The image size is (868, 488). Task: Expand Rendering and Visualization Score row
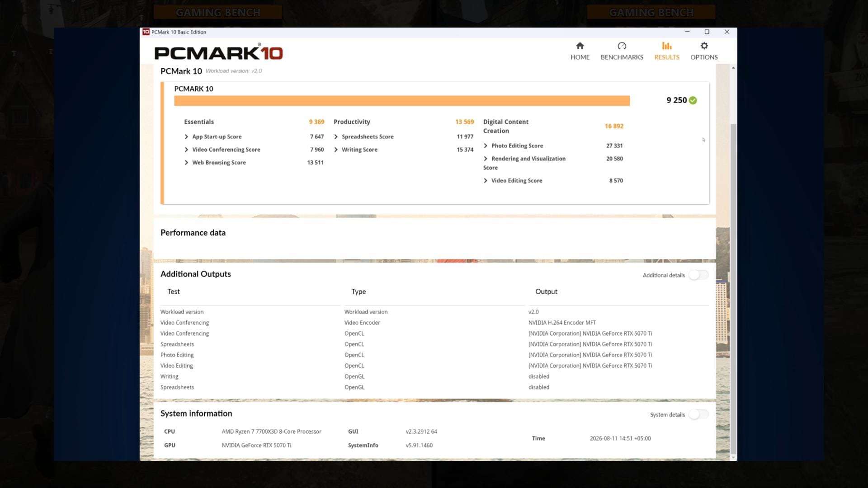click(x=486, y=159)
